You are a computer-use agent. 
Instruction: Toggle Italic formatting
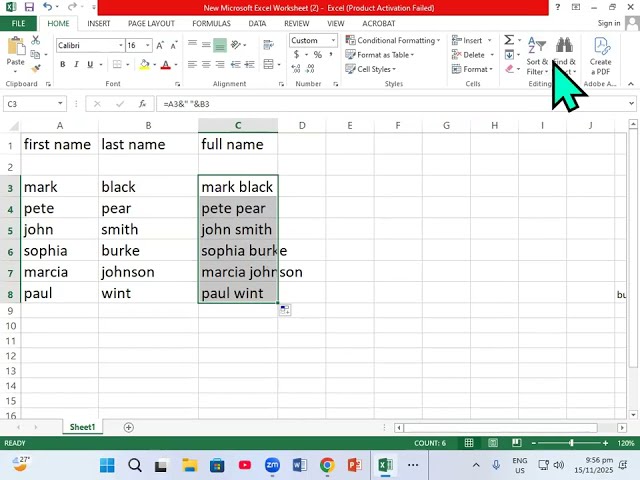coord(76,64)
